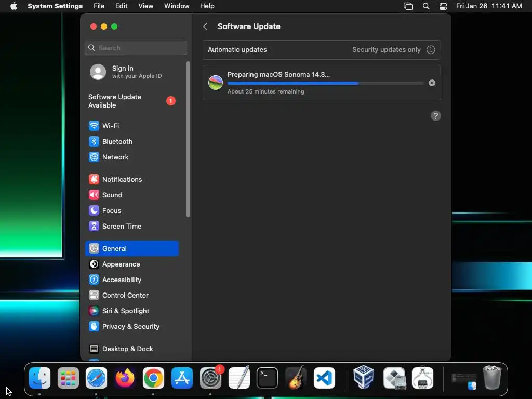Click the macOS Sonoma update icon
The height and width of the screenshot is (399, 532).
[x=216, y=83]
